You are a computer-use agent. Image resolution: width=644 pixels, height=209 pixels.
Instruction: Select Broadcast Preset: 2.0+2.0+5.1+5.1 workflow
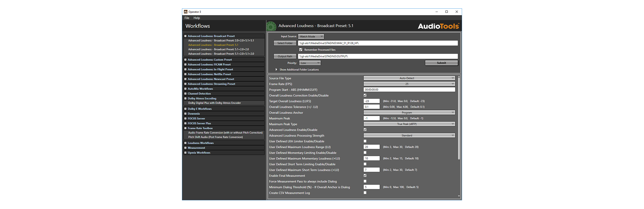coord(221,41)
